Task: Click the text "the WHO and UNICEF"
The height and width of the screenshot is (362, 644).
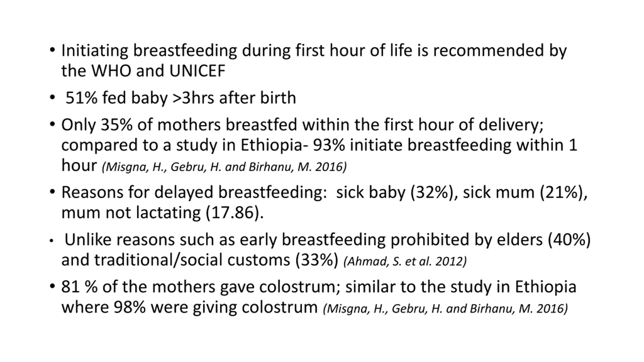Action: click(143, 71)
